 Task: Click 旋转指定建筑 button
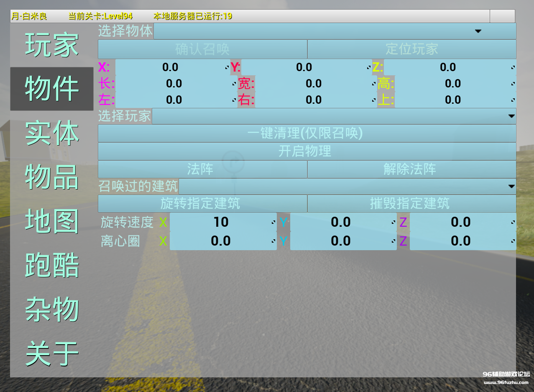pyautogui.click(x=202, y=203)
